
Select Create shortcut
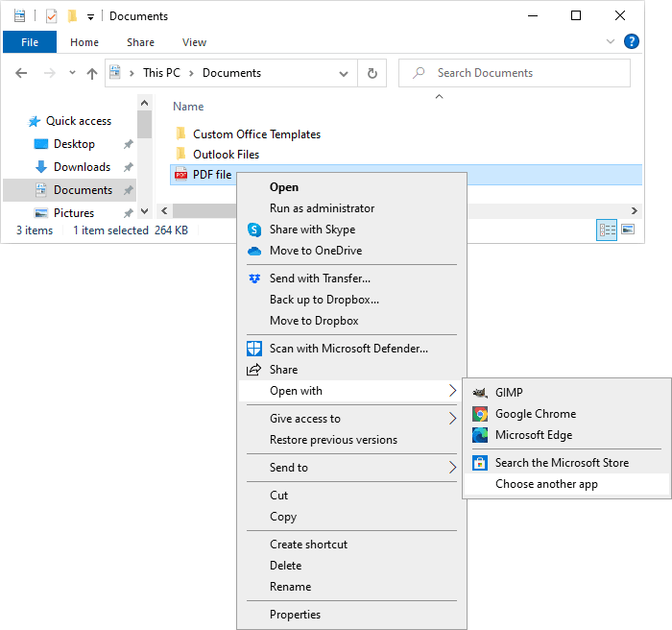click(351, 545)
